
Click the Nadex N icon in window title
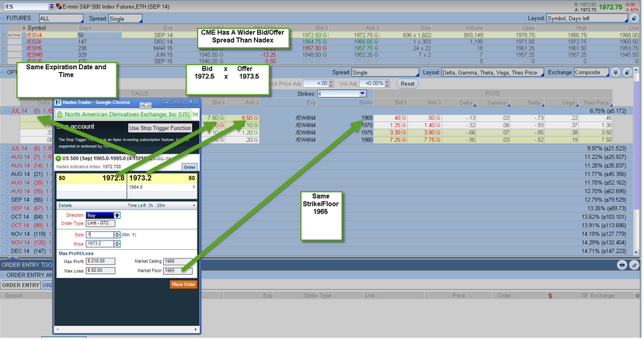[58, 102]
